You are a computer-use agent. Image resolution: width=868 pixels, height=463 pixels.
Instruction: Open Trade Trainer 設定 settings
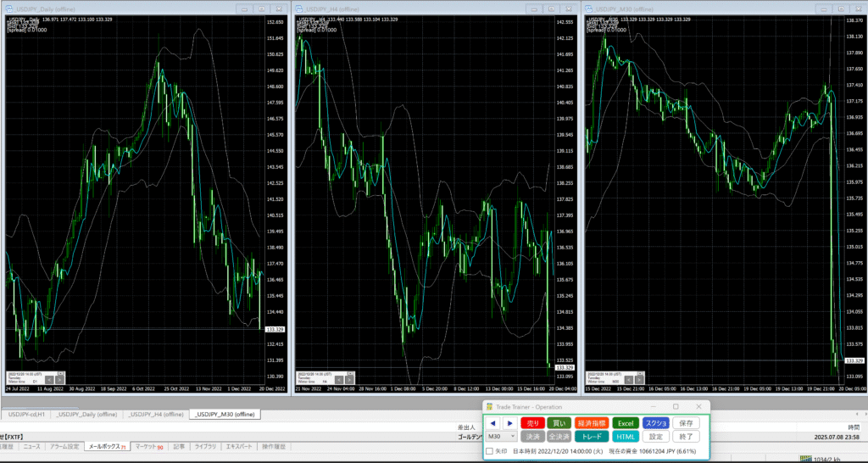coord(656,437)
